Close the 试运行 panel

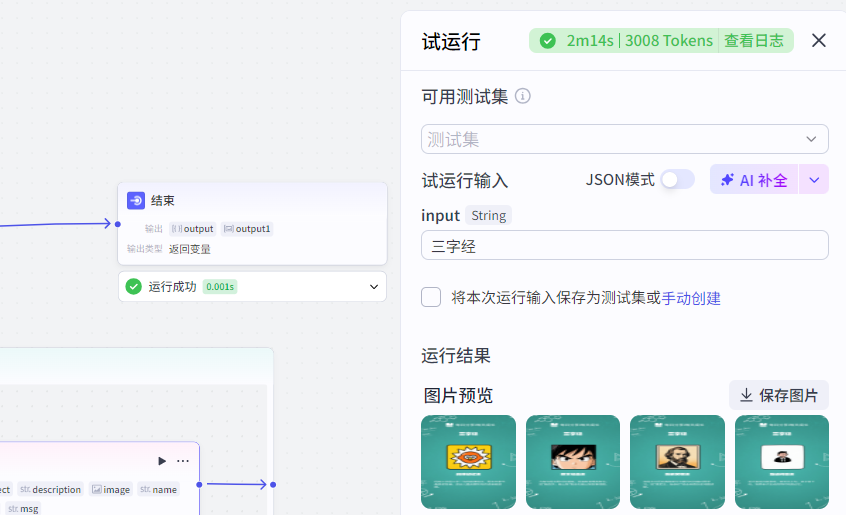click(x=818, y=40)
